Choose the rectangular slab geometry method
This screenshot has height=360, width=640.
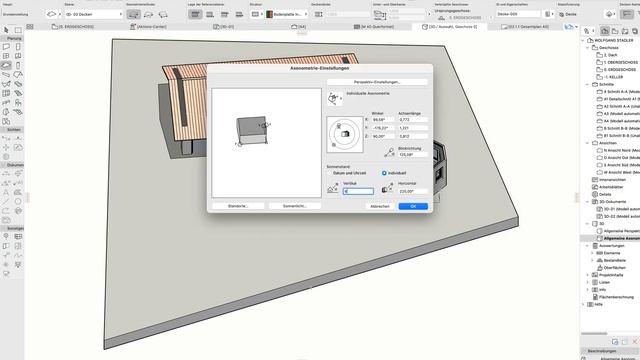click(x=149, y=14)
